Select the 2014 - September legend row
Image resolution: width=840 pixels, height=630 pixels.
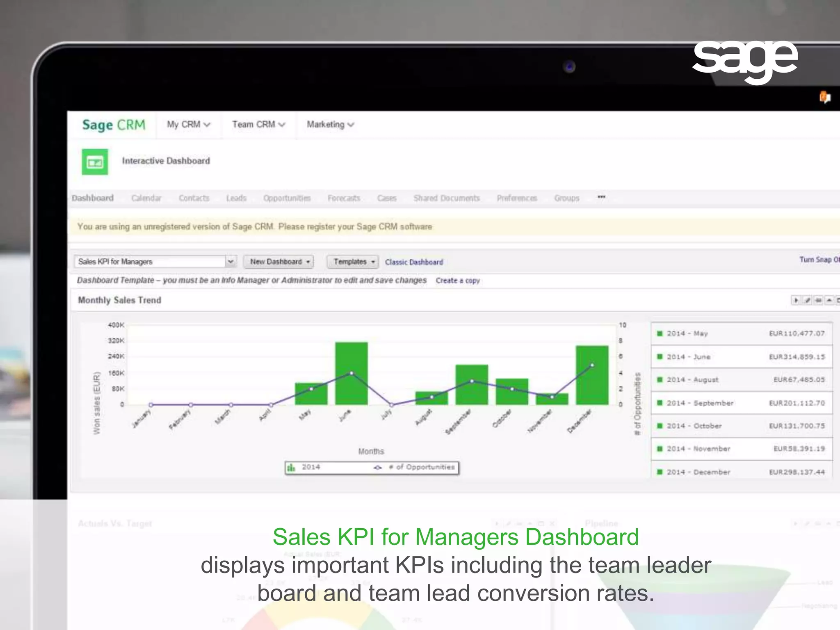(742, 403)
